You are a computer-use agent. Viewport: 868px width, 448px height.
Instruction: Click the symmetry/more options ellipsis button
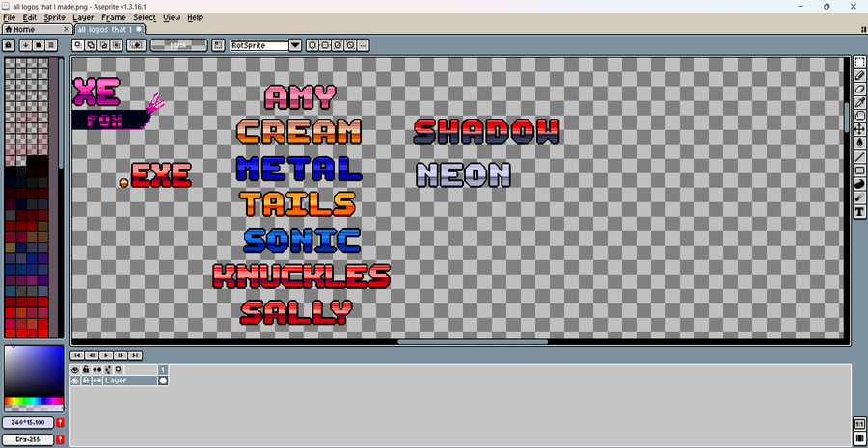(364, 44)
